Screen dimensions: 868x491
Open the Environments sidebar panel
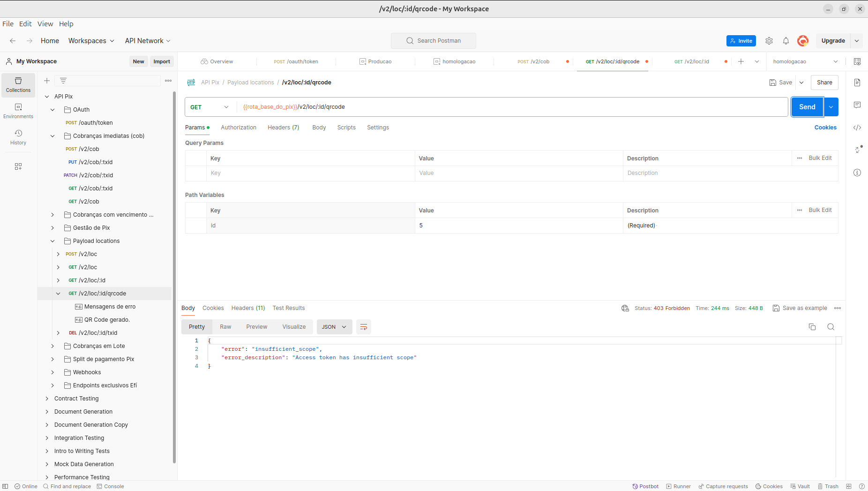(x=18, y=111)
